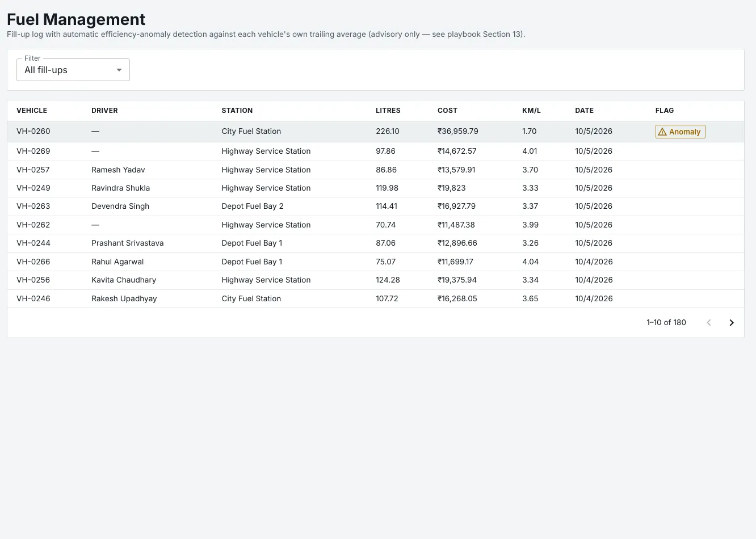Screen dimensions: 756x539
Task: Click driver Rahul Agarwal
Action: (117, 262)
